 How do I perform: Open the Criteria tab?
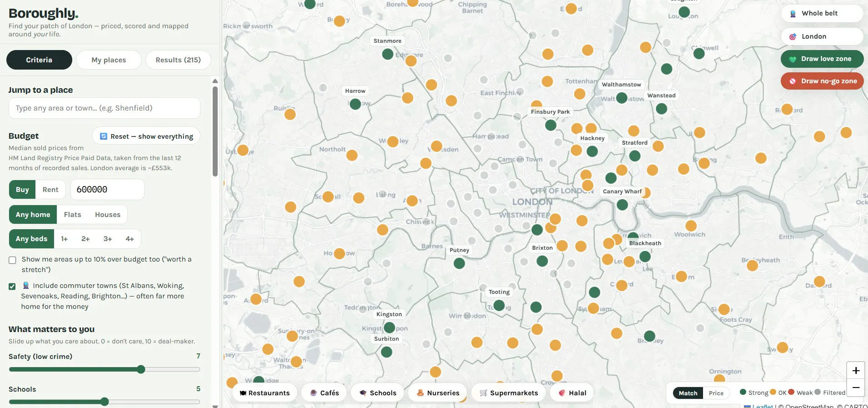click(x=39, y=60)
